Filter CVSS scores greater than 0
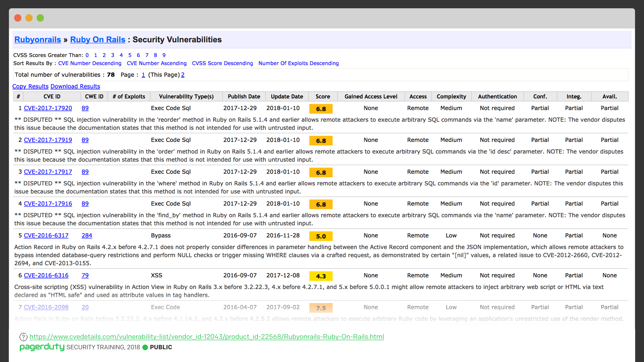This screenshot has height=362, width=644. pos(87,55)
